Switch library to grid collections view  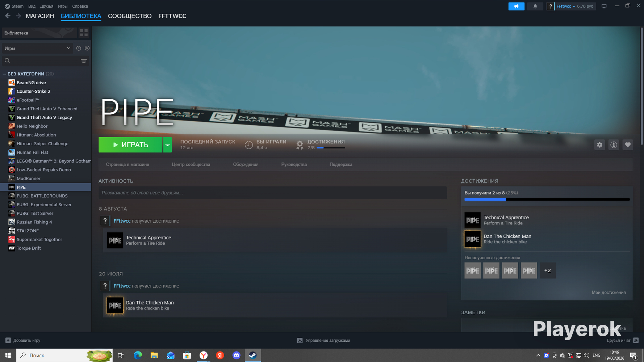coord(84,33)
